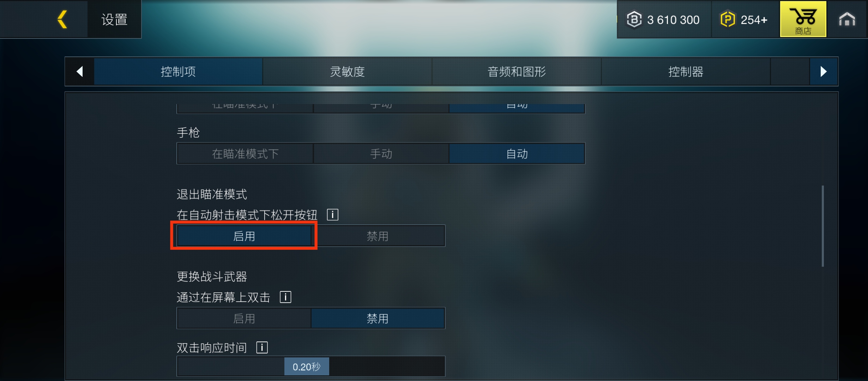This screenshot has height=381, width=868.
Task: Select 启用 for 通过在屏幕上双击
Action: [x=244, y=318]
